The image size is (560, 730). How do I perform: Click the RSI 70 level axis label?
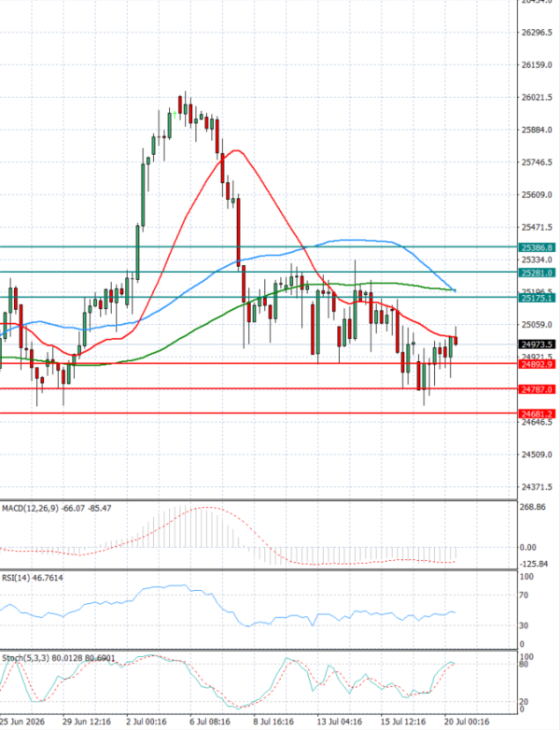524,596
